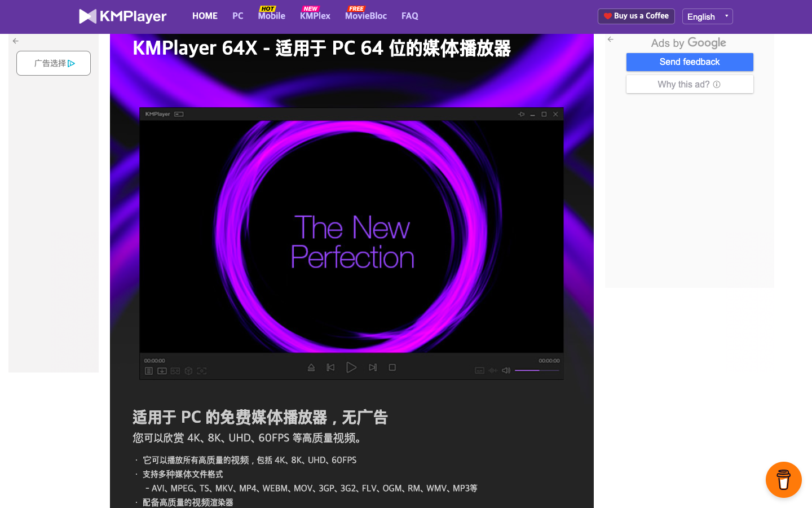The image size is (812, 508).
Task: Click the heart icon in coffee button
Action: coord(608,16)
